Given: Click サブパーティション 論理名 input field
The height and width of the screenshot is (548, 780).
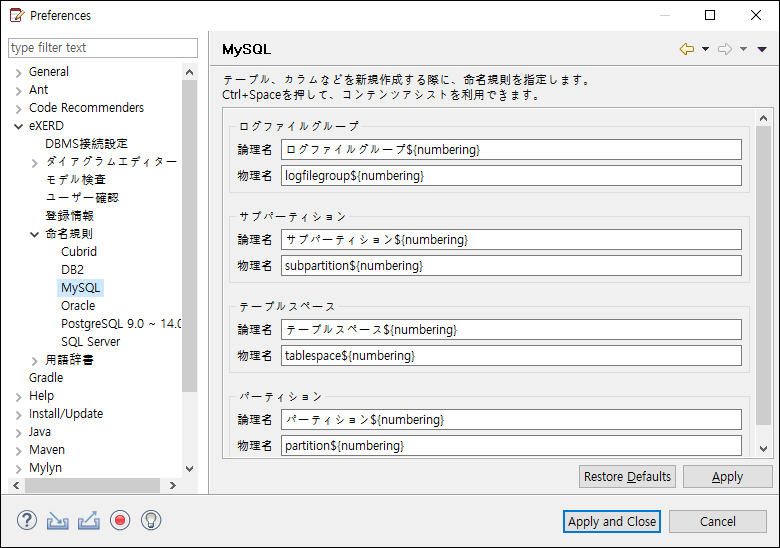Looking at the screenshot, I should click(511, 239).
